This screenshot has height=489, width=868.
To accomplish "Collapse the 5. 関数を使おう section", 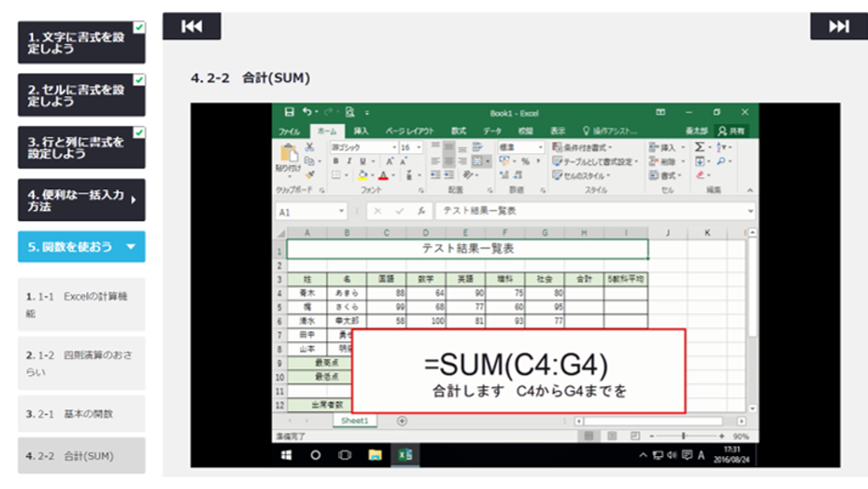I will pyautogui.click(x=131, y=247).
